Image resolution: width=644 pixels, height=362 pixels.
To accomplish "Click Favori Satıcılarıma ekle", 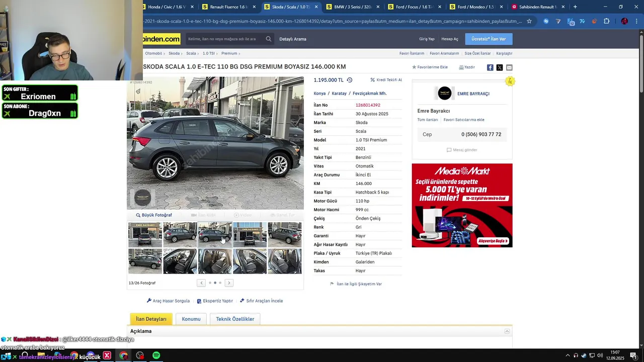I will [464, 120].
